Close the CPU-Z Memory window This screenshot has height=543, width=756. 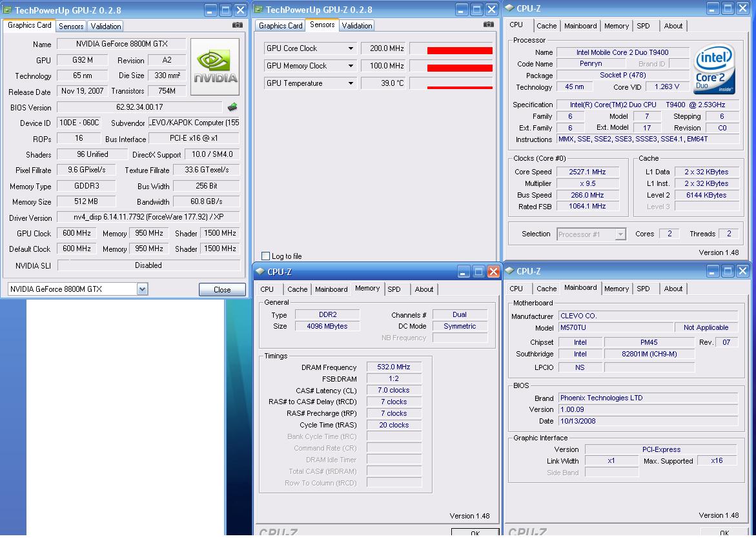pyautogui.click(x=493, y=272)
